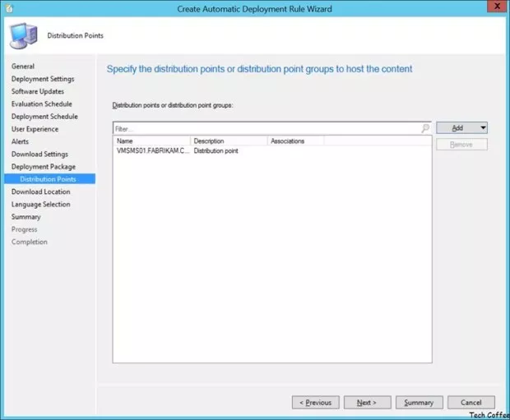This screenshot has width=510, height=420.
Task: Sort by the Associations column header
Action: pyautogui.click(x=295, y=141)
